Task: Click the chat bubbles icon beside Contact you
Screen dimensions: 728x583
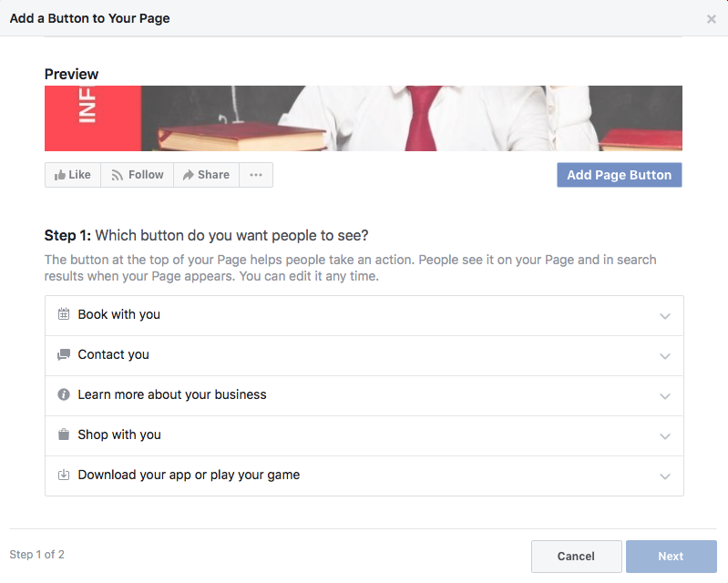Action: coord(64,354)
